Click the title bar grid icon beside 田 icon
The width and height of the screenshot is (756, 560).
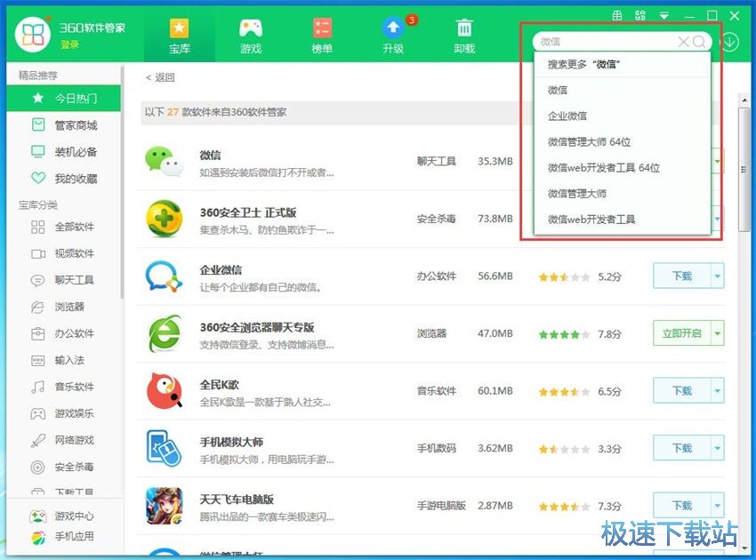640,15
